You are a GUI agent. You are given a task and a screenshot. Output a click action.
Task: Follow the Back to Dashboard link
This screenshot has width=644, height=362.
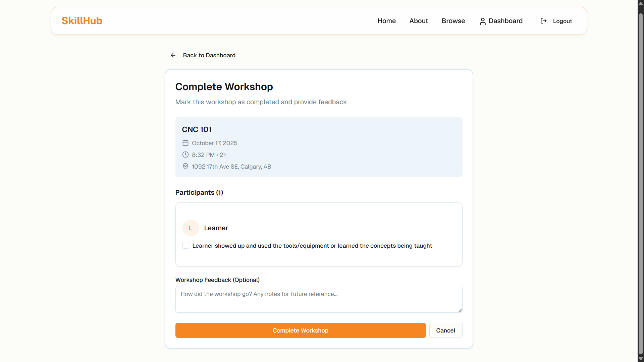[209, 55]
